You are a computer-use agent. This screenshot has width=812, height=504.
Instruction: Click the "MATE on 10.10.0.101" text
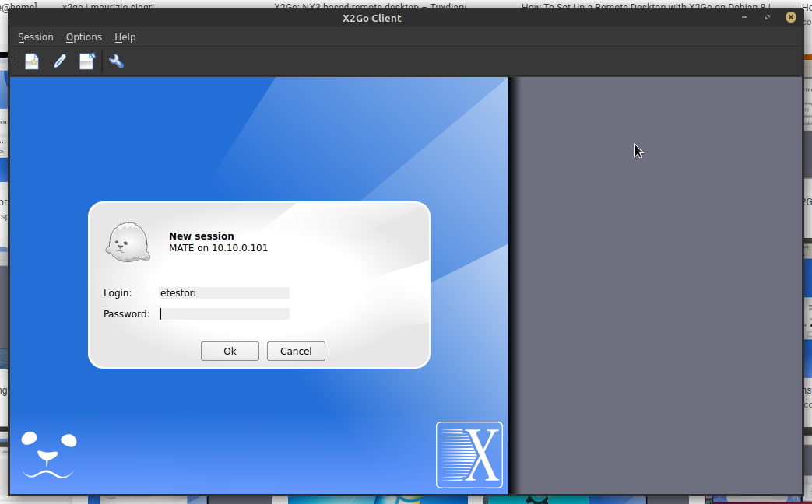pos(219,248)
